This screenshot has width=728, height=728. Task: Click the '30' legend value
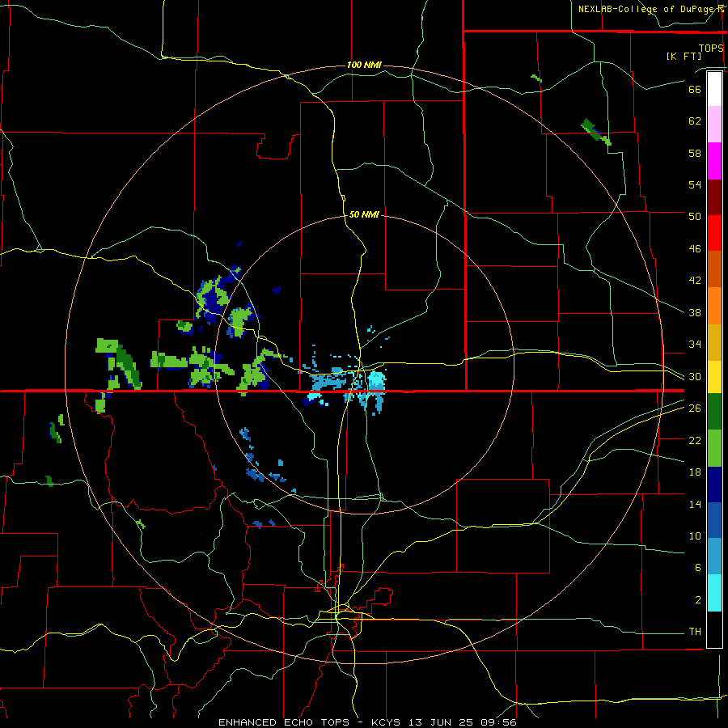pos(695,376)
